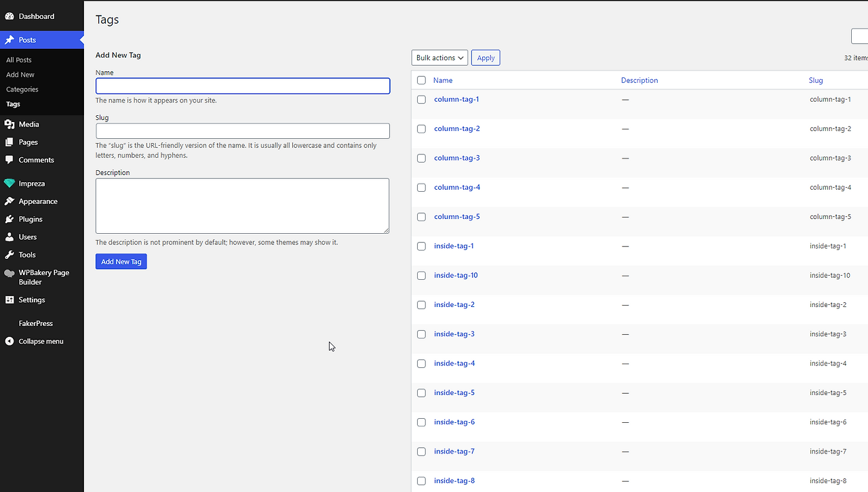Click into the tag Description textarea

242,206
